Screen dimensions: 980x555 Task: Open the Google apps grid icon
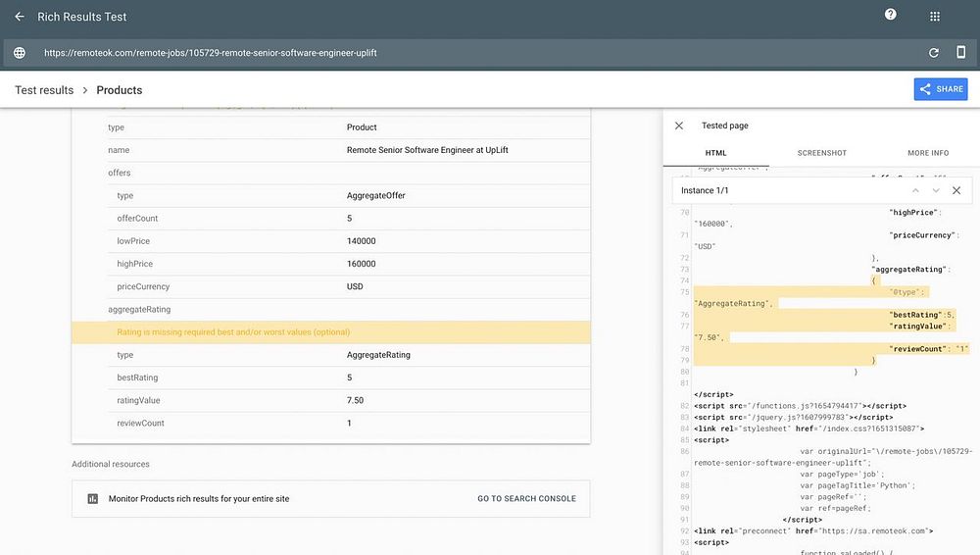click(935, 17)
